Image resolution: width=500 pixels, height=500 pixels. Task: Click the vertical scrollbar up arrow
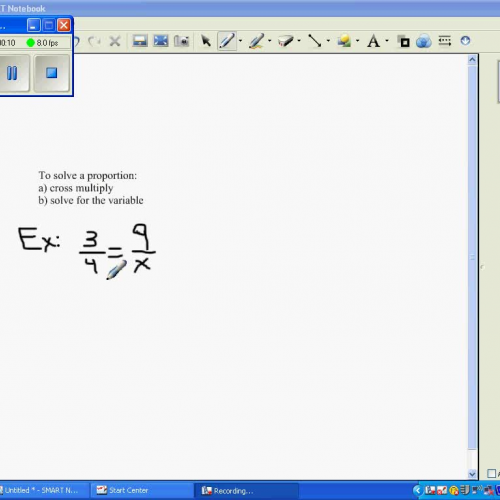(472, 60)
